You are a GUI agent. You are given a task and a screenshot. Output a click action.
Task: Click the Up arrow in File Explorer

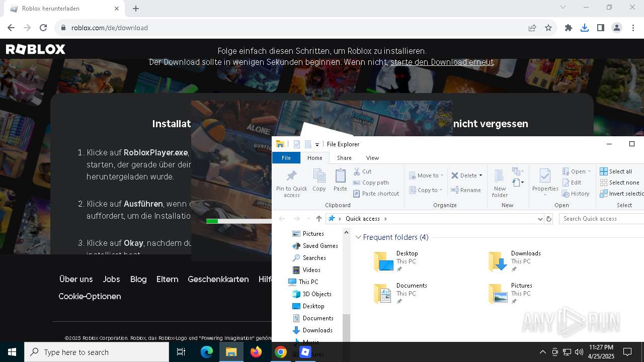pyautogui.click(x=318, y=219)
